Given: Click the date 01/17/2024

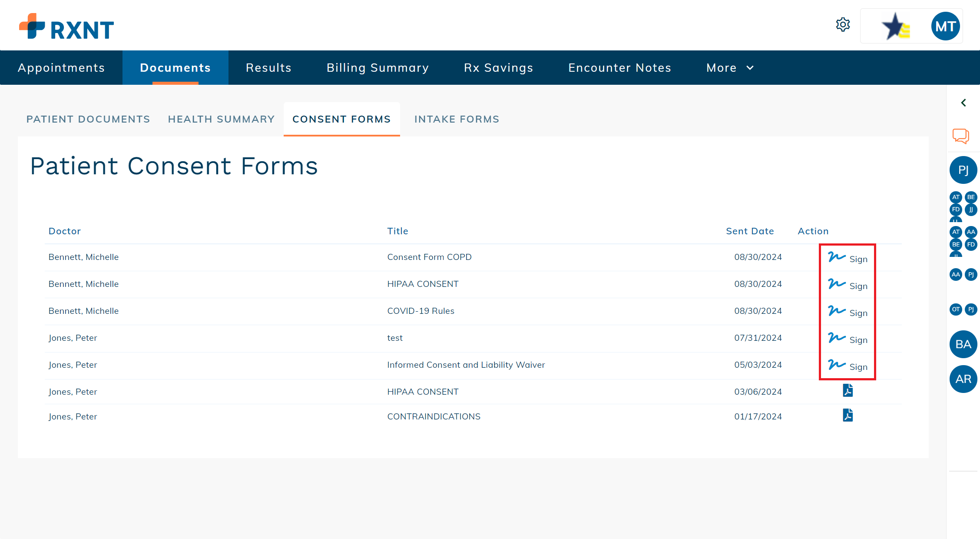Looking at the screenshot, I should click(758, 416).
